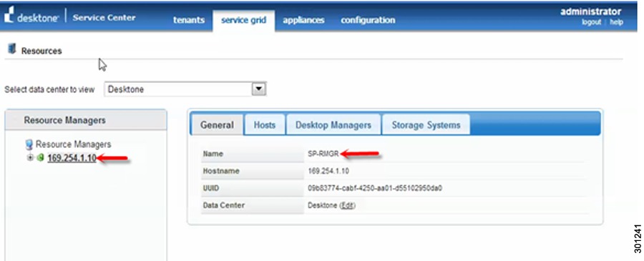Click the green status icon beside 169.254.1.10
644x261 pixels.
coord(40,157)
